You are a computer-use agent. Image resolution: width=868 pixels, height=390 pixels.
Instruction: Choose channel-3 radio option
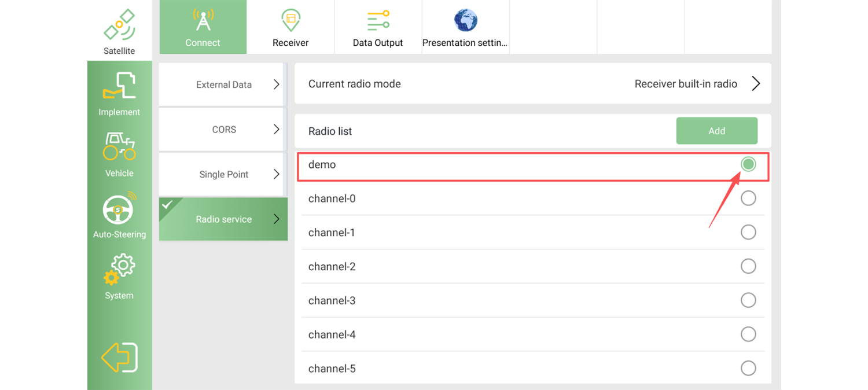tap(748, 300)
